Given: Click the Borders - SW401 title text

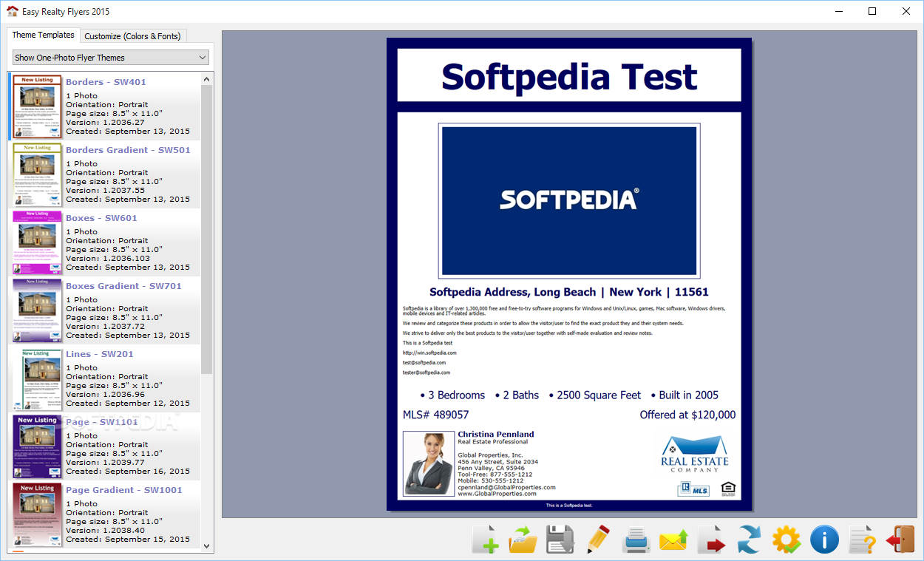Looking at the screenshot, I should pyautogui.click(x=106, y=82).
